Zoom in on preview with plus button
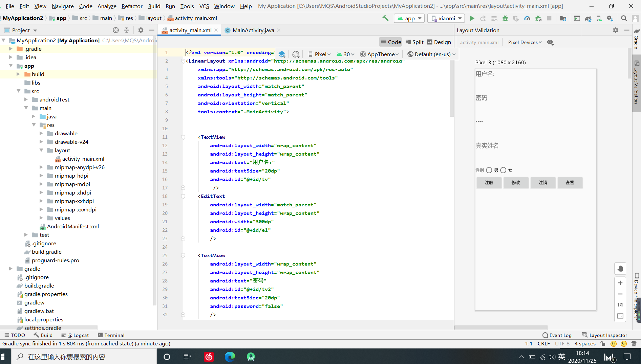This screenshot has height=364, width=641. (620, 283)
